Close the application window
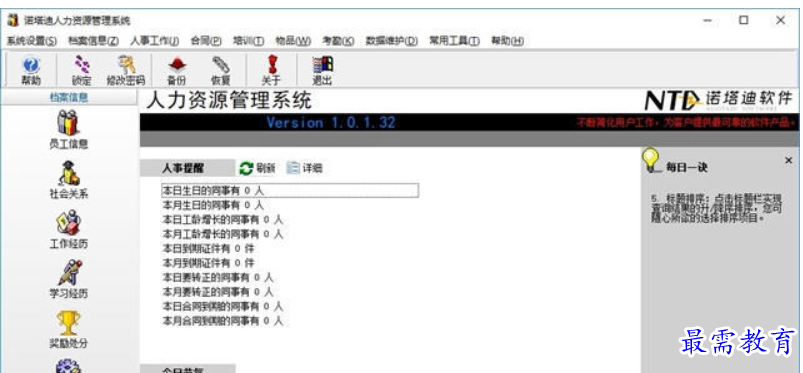The image size is (803, 373). pyautogui.click(x=780, y=20)
